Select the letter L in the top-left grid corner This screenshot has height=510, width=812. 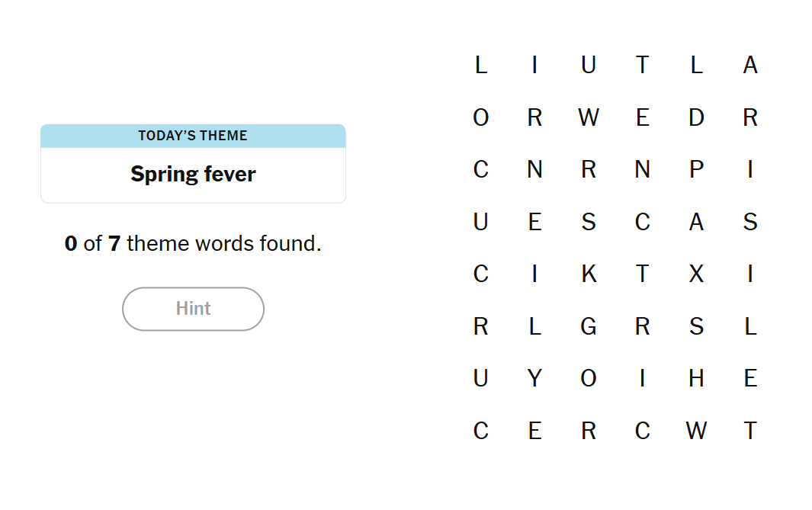point(481,66)
